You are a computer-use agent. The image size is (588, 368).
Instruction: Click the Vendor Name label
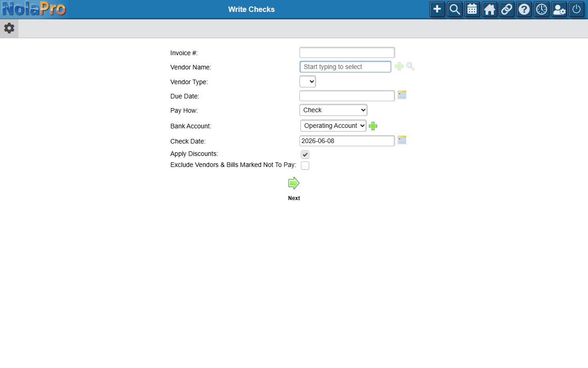click(x=191, y=67)
